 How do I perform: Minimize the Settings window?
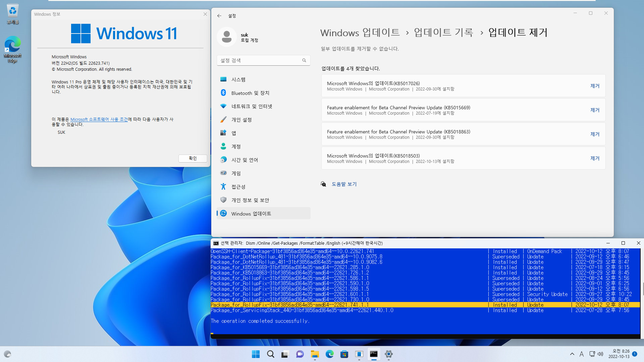pyautogui.click(x=575, y=13)
